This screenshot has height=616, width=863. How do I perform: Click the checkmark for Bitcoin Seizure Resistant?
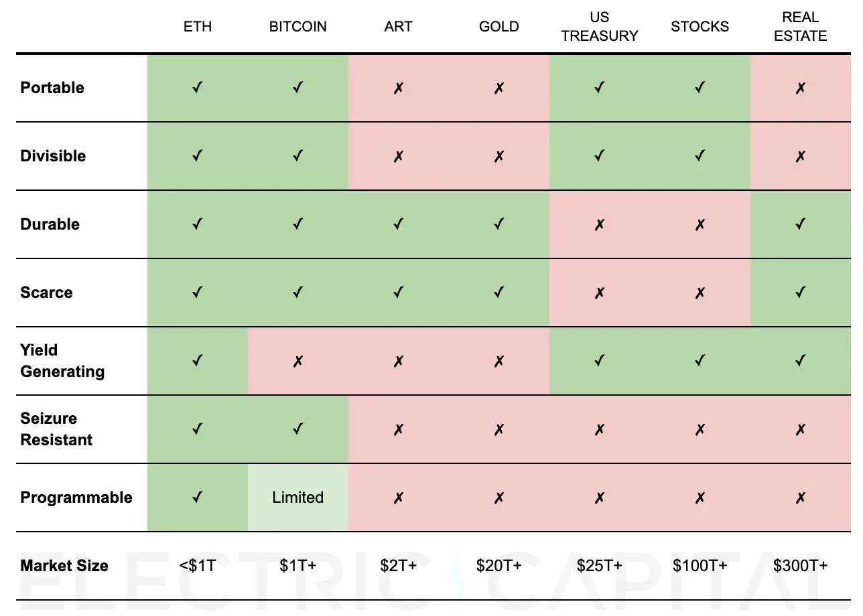tap(297, 429)
